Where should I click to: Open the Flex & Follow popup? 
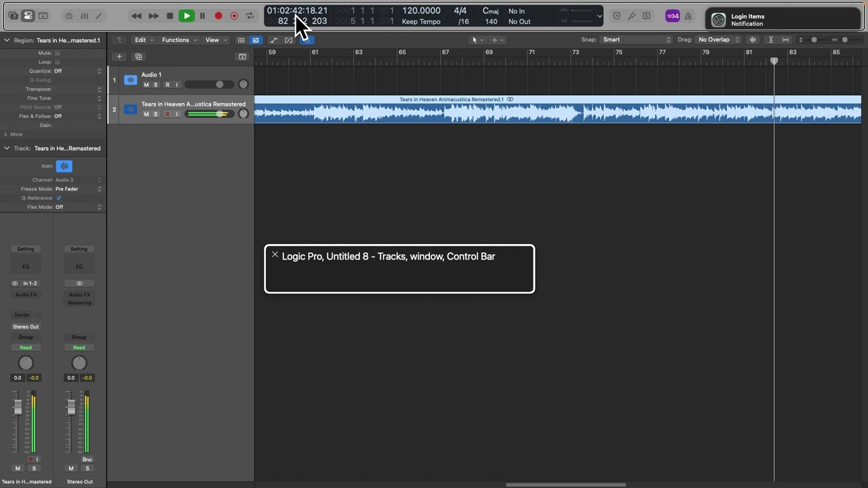point(78,117)
